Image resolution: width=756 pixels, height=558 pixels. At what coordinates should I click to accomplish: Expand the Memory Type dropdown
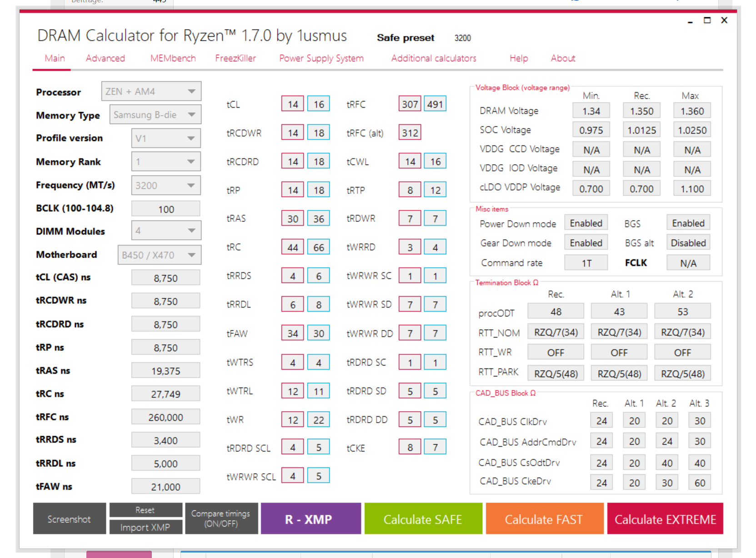[x=155, y=115]
